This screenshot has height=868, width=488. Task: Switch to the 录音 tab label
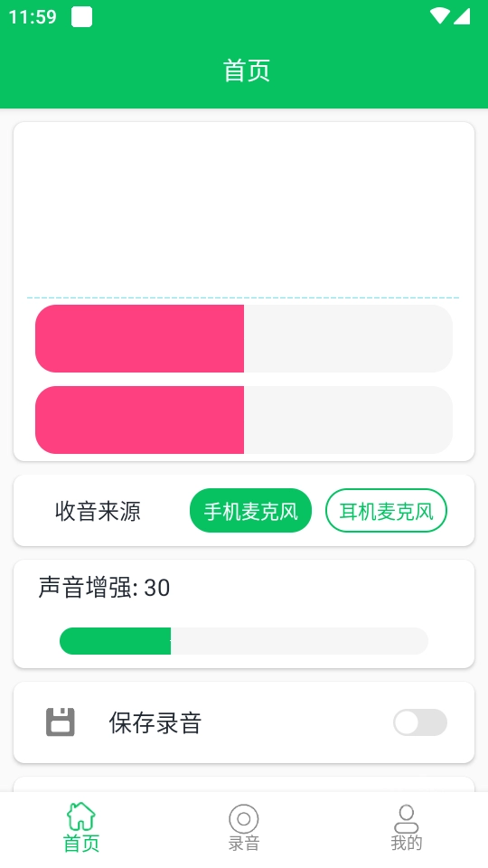(243, 843)
